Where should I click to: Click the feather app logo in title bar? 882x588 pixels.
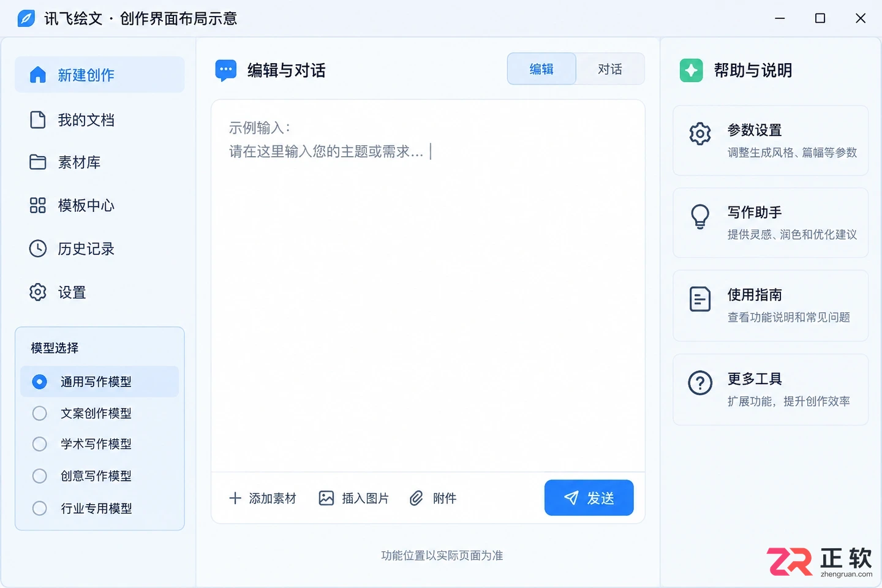[x=26, y=18]
